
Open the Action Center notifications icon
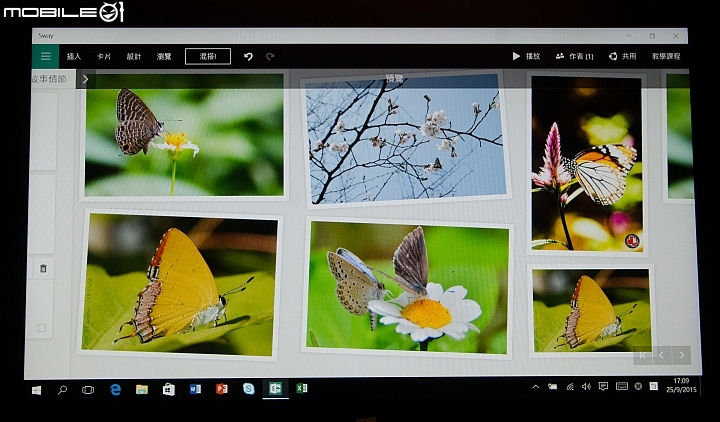pos(603,386)
